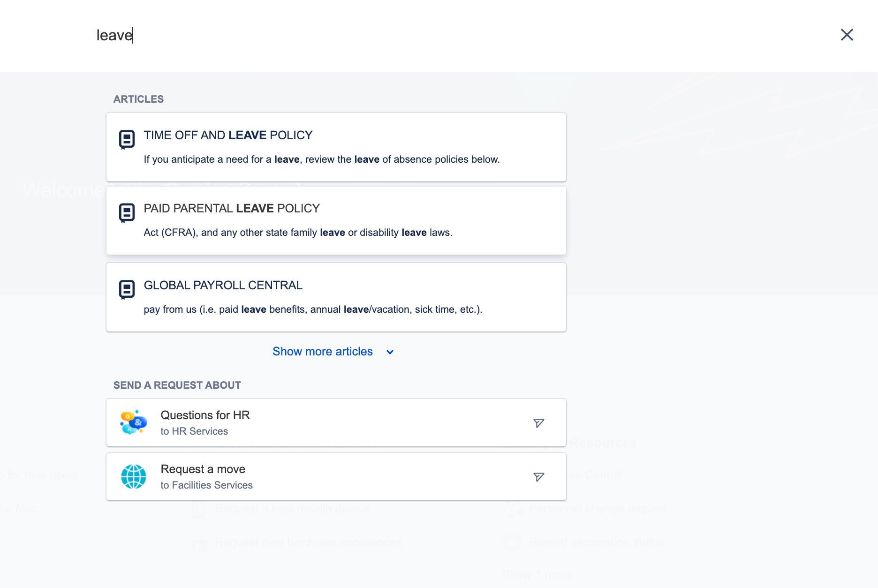Viewport: 878px width, 588px height.
Task: Expand Show more articles
Action: 323,351
